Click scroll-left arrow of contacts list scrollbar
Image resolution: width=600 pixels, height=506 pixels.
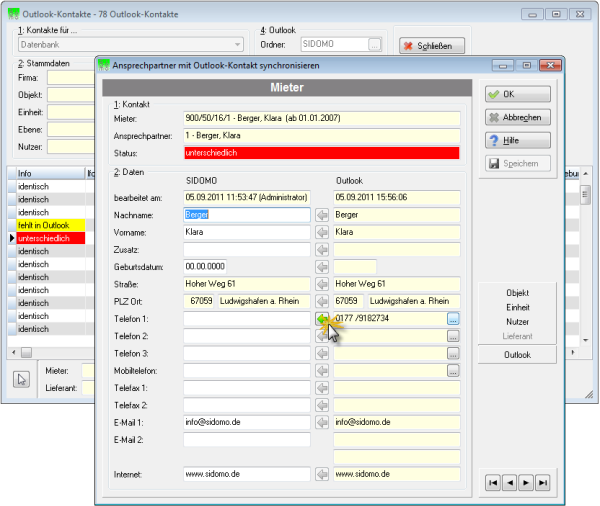coord(14,353)
